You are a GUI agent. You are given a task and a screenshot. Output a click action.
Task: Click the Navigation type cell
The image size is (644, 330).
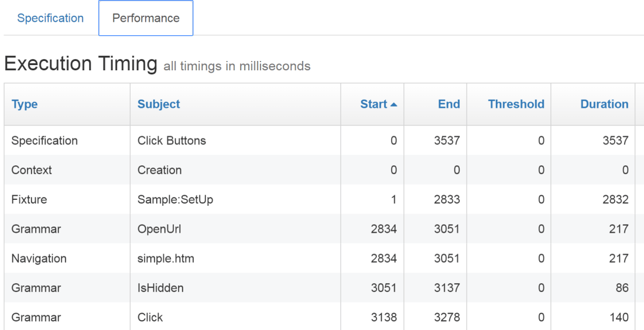39,258
